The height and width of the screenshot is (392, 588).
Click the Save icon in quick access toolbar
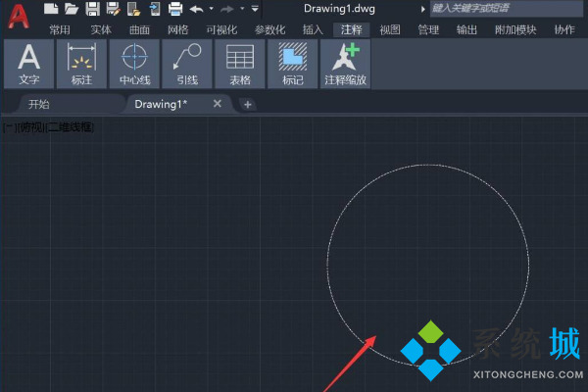pos(92,9)
